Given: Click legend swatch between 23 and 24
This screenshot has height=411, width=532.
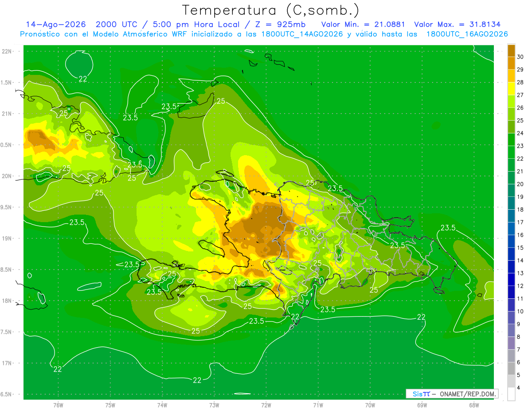Looking at the screenshot, I should (512, 140).
